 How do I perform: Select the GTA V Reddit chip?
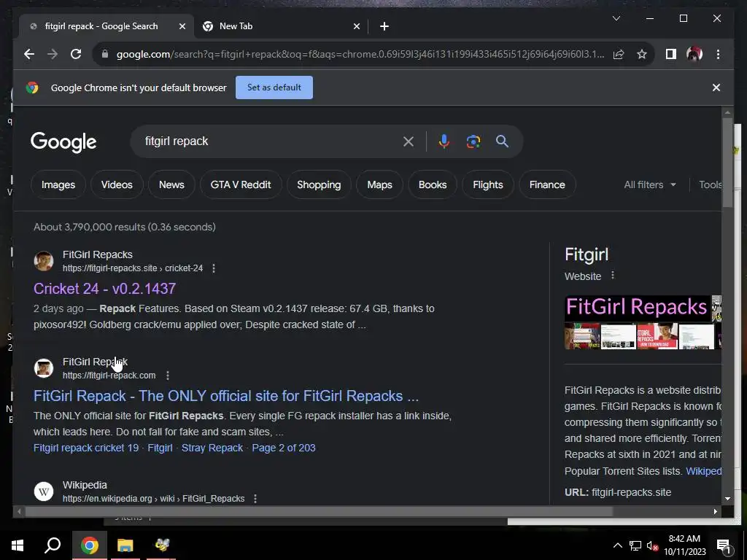pos(241,184)
